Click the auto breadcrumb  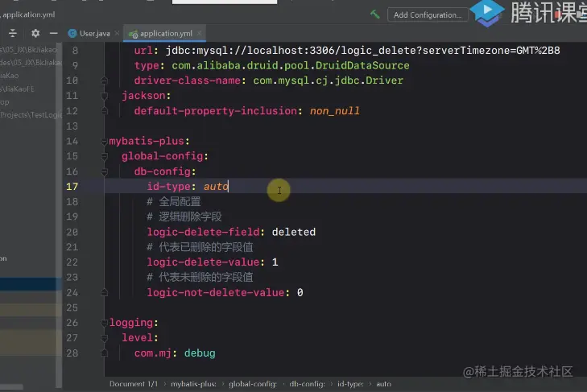pyautogui.click(x=383, y=384)
